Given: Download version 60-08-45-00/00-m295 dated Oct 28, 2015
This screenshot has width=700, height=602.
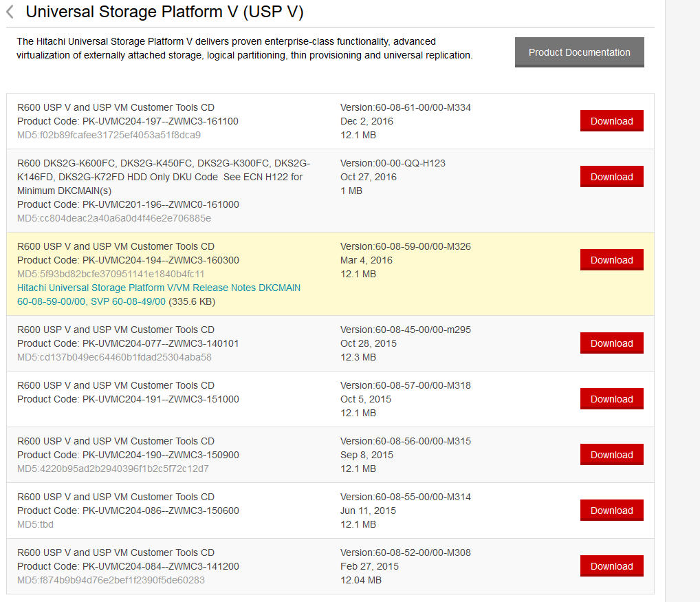Looking at the screenshot, I should click(x=611, y=343).
